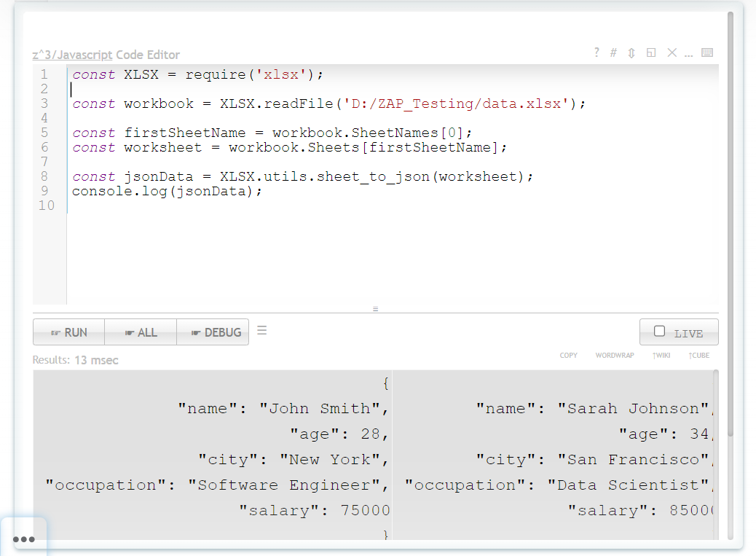Click the hash symbol icon

tap(613, 52)
